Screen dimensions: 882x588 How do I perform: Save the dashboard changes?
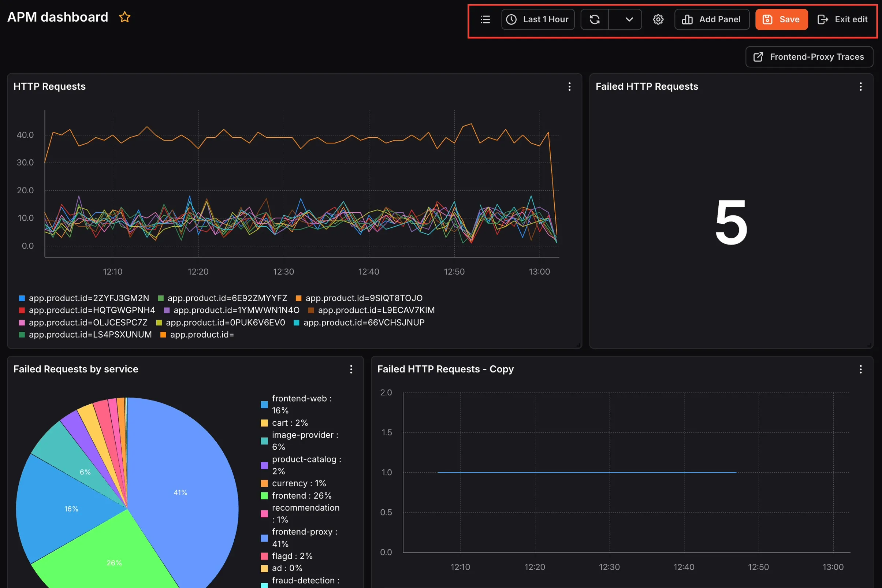782,19
